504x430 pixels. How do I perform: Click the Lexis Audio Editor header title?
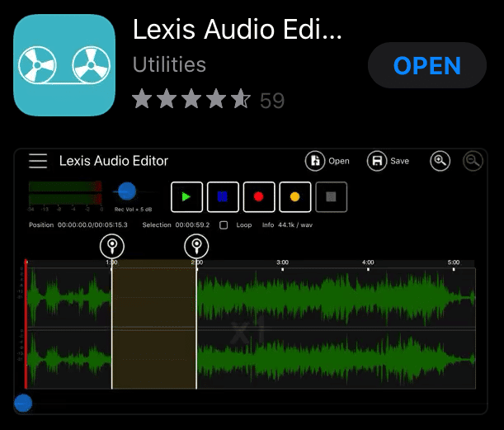pyautogui.click(x=114, y=161)
